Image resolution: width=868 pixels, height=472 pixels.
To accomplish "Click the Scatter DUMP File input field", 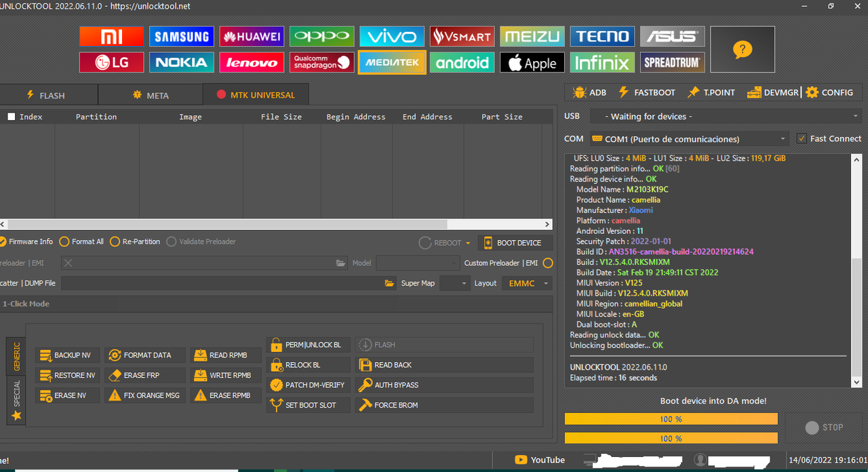I will pos(229,283).
